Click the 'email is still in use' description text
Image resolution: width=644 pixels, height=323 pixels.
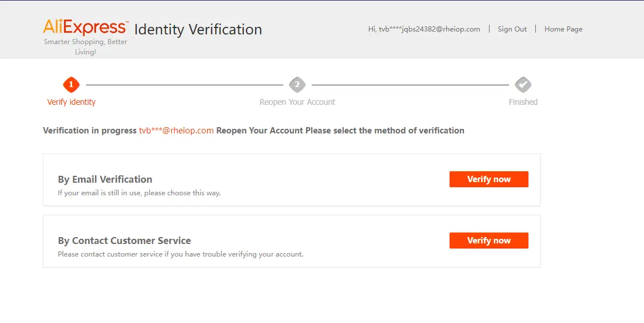pyautogui.click(x=139, y=193)
